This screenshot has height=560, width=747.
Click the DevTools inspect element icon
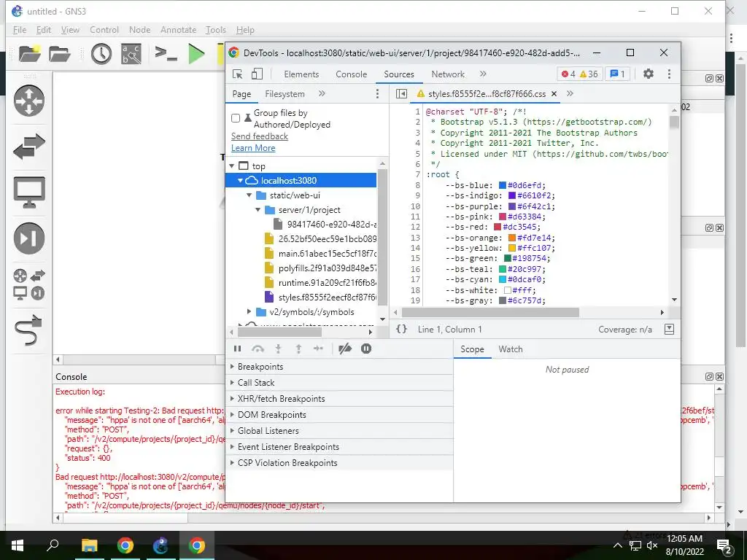237,74
